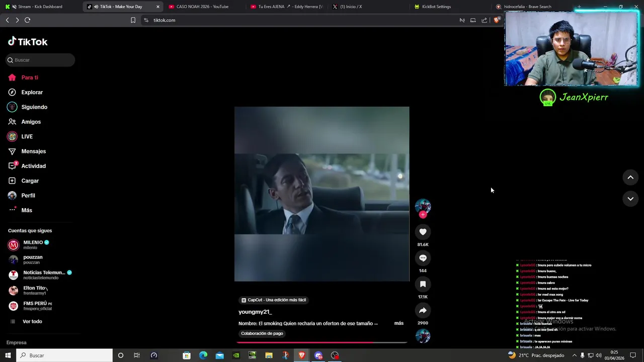
Task: Expand followed accounts with Ver todo
Action: click(x=26, y=321)
